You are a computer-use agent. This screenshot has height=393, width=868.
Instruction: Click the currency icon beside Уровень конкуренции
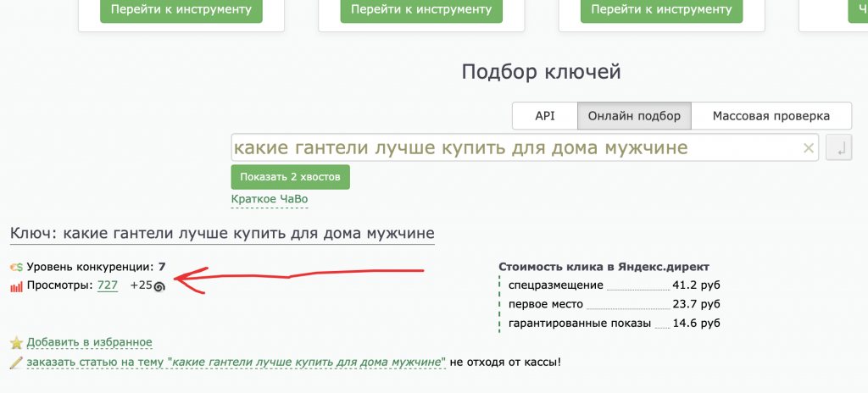click(x=16, y=268)
